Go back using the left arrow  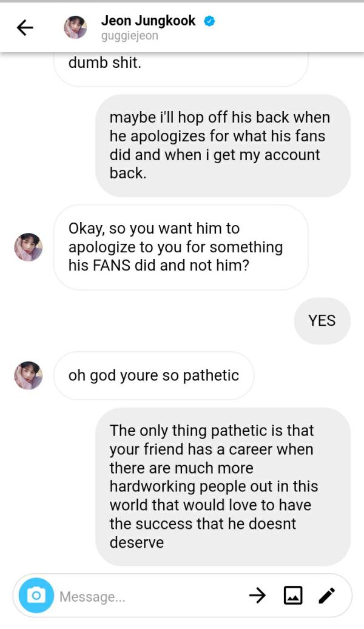coord(25,27)
